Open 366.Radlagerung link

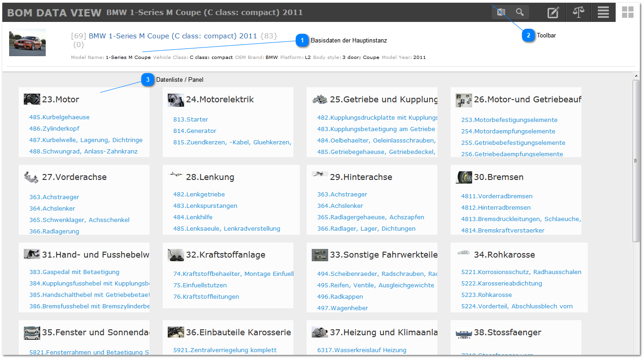tap(54, 232)
